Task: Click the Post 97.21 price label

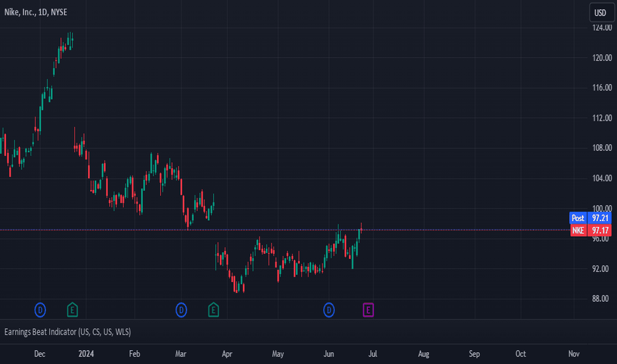Action: (591, 218)
